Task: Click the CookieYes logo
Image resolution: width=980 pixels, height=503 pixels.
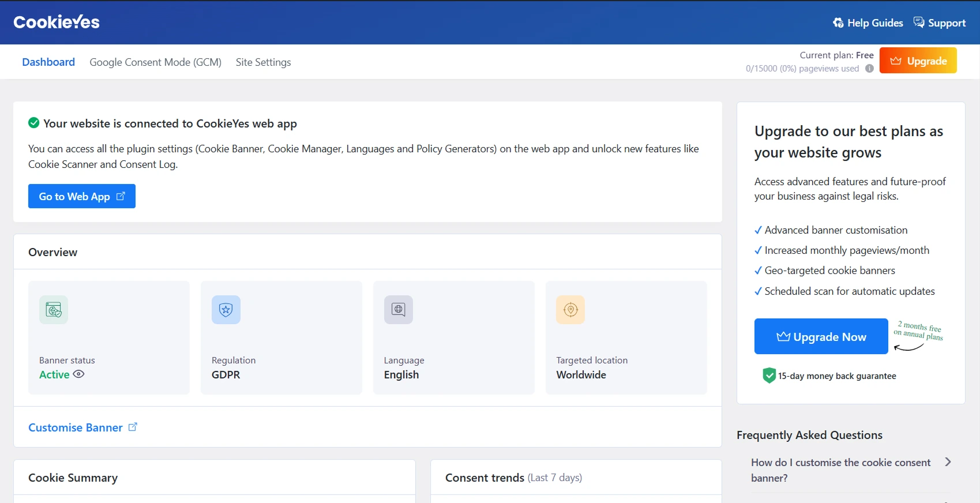Action: click(57, 22)
